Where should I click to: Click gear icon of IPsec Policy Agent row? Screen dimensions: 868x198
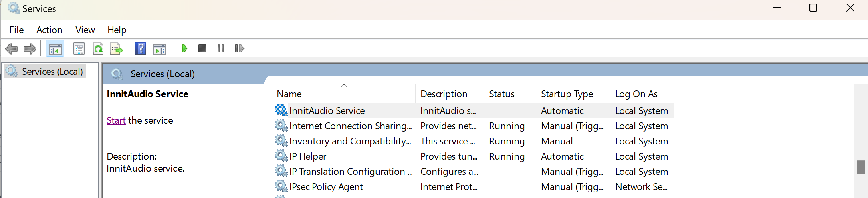(x=281, y=186)
